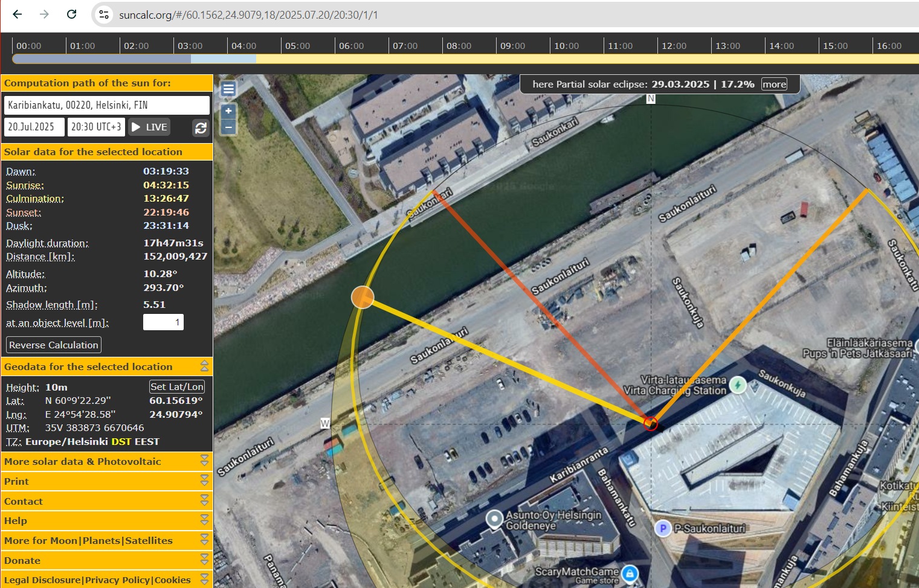Click the Shadow length label

52,305
